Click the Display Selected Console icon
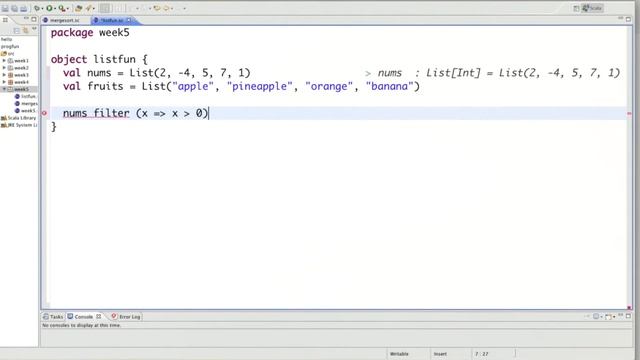The image size is (640, 360). click(x=596, y=316)
